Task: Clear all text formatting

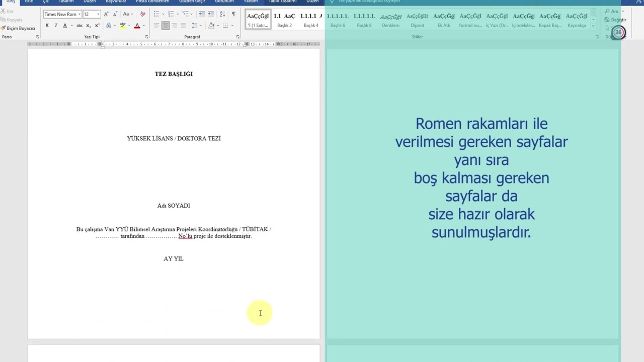Action: (142, 14)
